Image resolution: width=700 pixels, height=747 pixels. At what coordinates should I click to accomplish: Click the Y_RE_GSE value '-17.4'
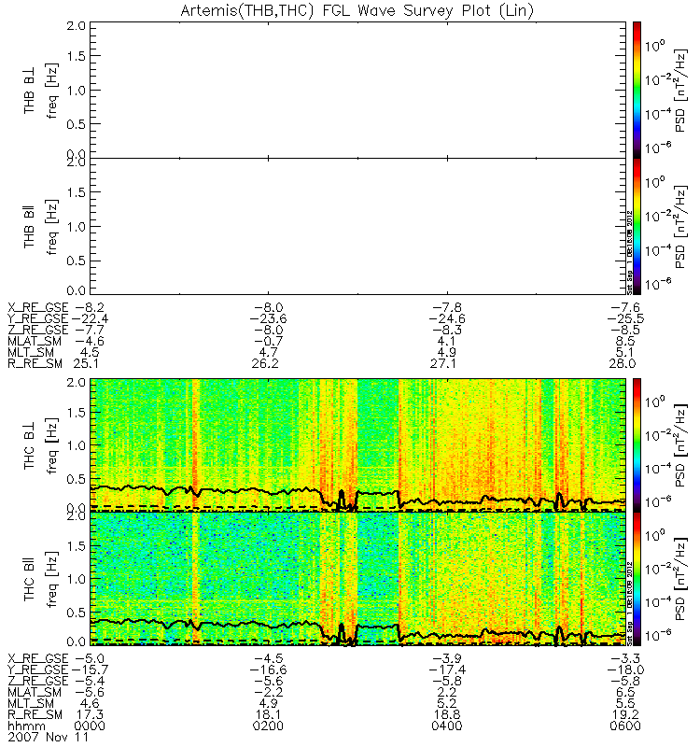coord(447,669)
